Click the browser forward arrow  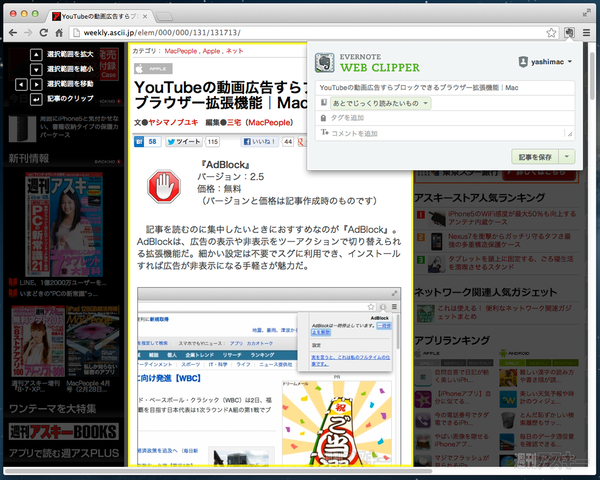pyautogui.click(x=28, y=33)
